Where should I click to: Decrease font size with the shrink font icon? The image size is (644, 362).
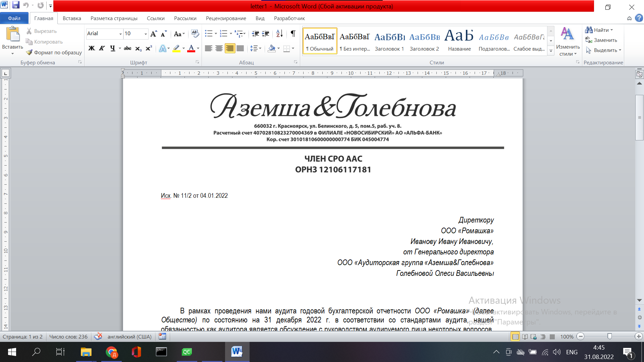pyautogui.click(x=164, y=34)
